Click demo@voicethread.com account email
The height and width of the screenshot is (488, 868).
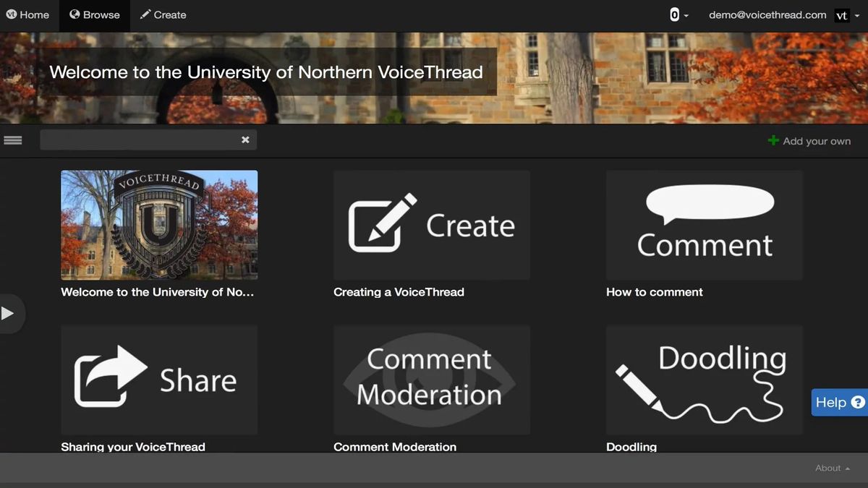[766, 14]
